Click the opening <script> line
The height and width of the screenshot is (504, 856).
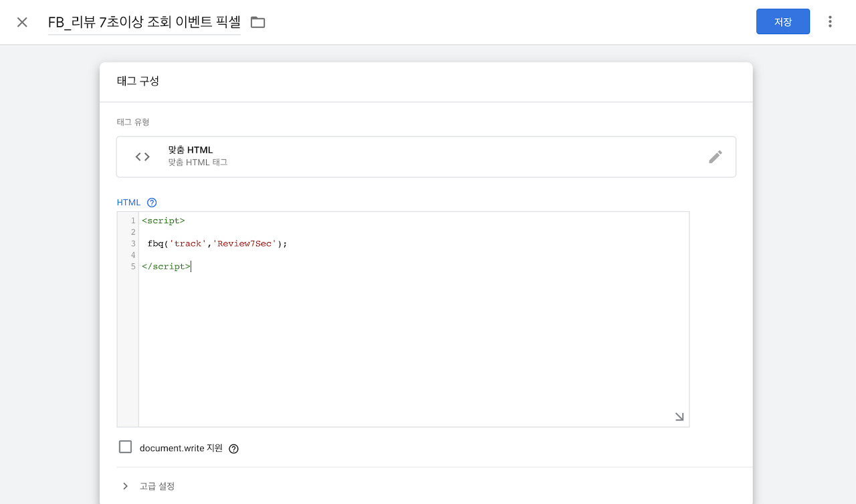click(x=163, y=221)
